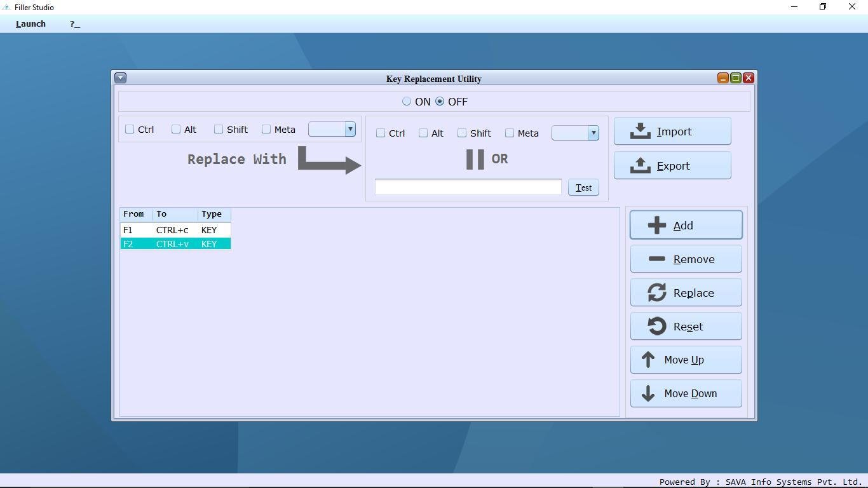Click the Type column header
Image resolution: width=868 pixels, height=488 pixels.
point(214,214)
